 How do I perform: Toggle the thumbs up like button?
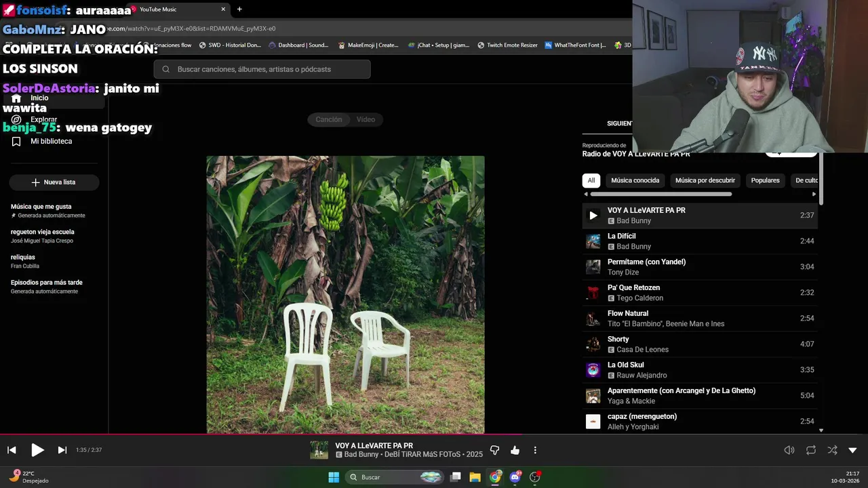pyautogui.click(x=515, y=450)
